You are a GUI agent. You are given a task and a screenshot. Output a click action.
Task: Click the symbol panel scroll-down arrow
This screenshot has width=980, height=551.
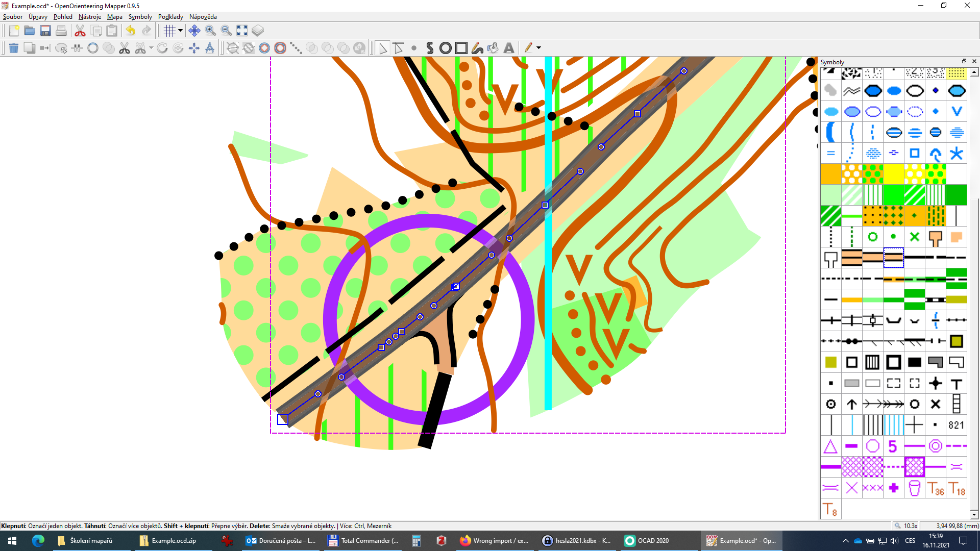coord(974,514)
